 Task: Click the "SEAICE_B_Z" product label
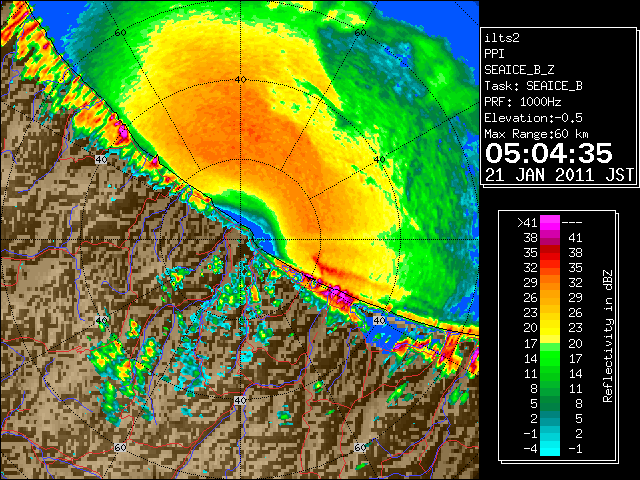pos(519,70)
